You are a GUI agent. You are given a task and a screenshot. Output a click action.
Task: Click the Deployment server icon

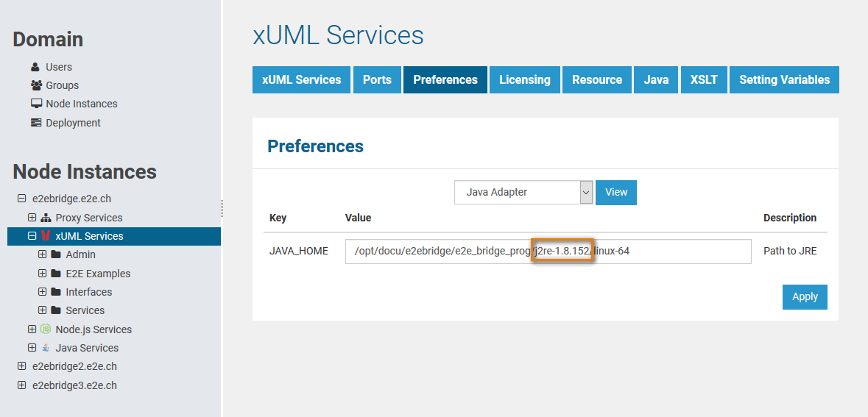coord(36,123)
